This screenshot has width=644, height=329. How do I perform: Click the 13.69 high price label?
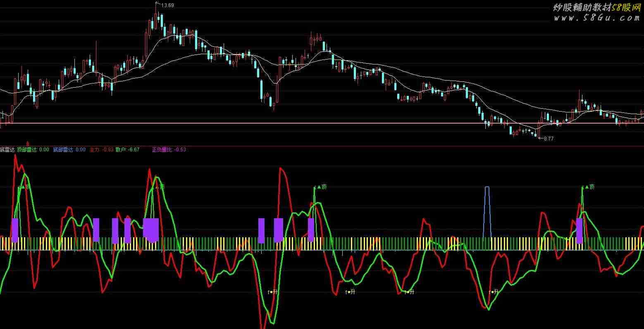(x=167, y=5)
